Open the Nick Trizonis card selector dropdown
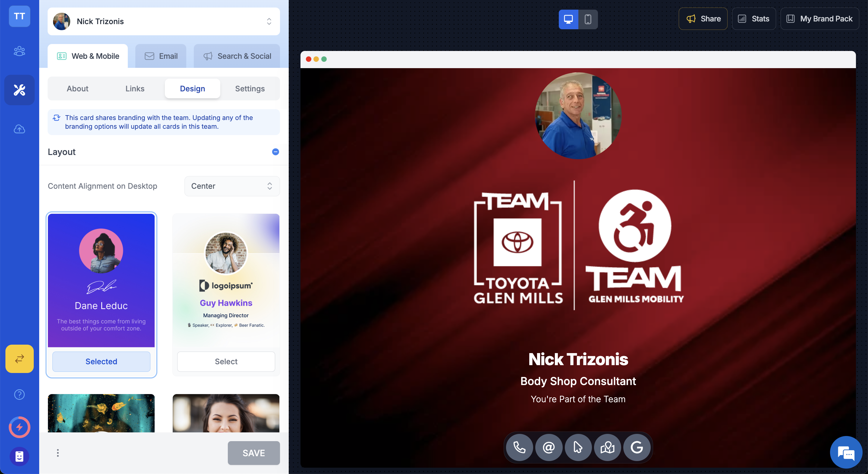The width and height of the screenshot is (868, 474). [x=164, y=21]
